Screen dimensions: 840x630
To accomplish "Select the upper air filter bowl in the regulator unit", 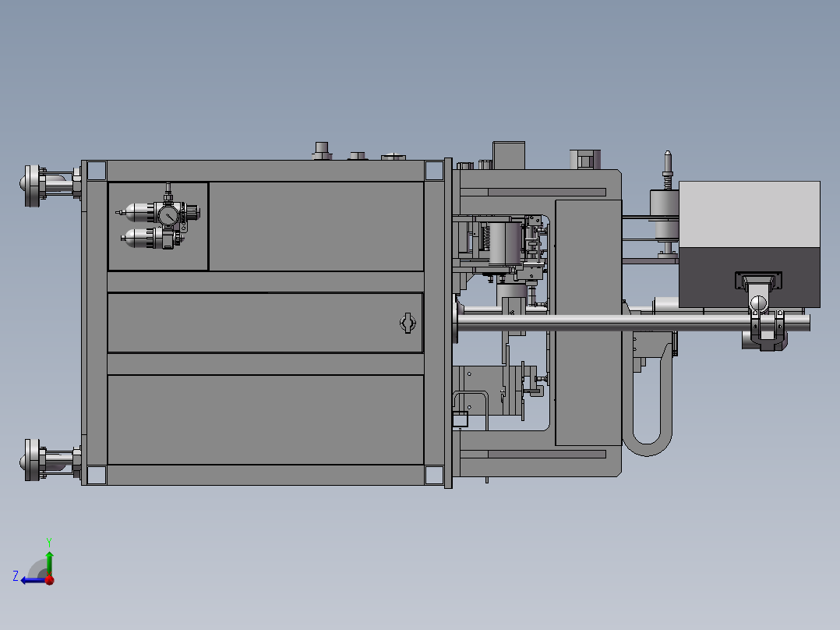I will (139, 213).
